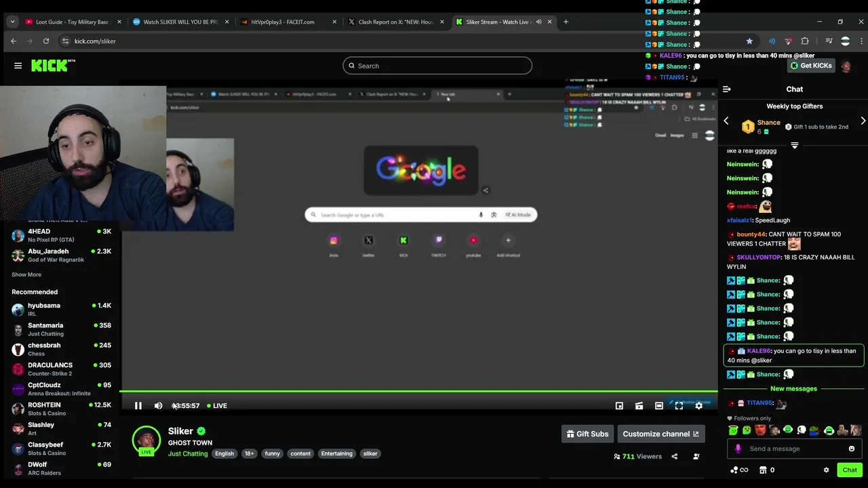Screen dimensions: 868x488
Task: Open the Just Chatting category link
Action: coord(188,453)
